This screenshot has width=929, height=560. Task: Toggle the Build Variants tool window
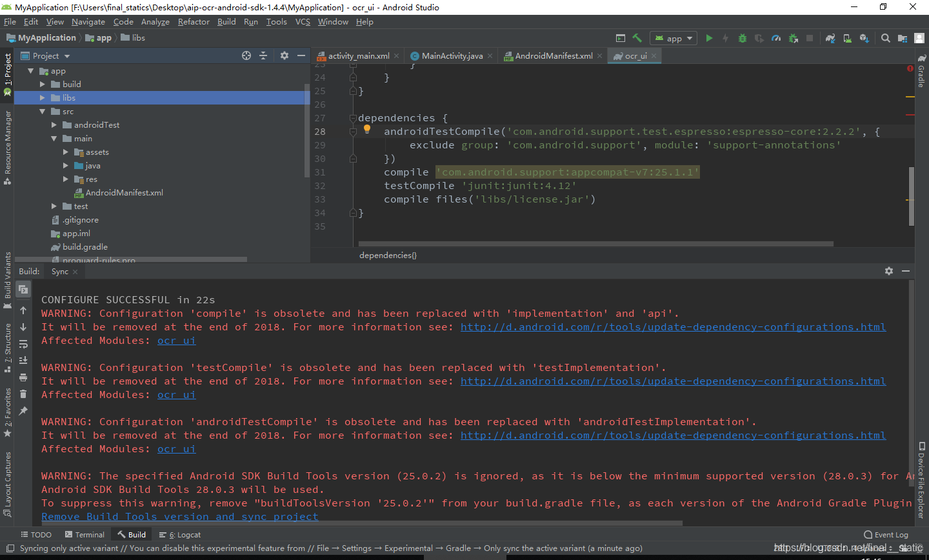point(7,280)
